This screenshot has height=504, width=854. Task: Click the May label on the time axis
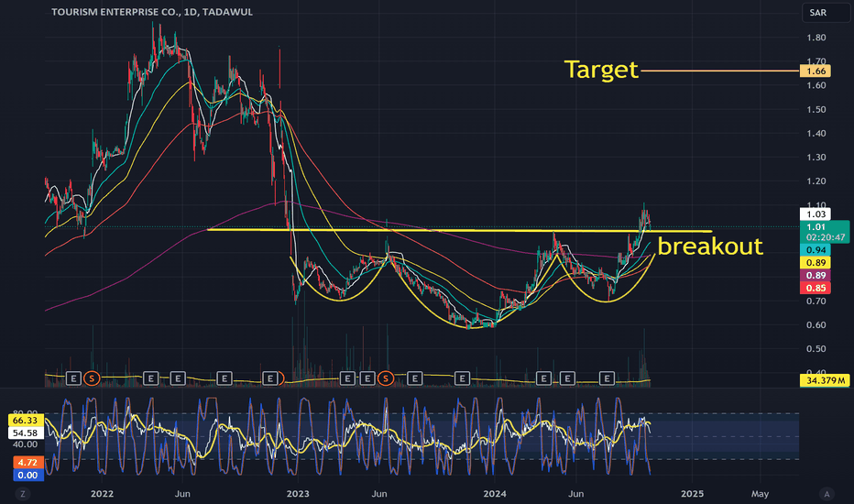coord(760,494)
